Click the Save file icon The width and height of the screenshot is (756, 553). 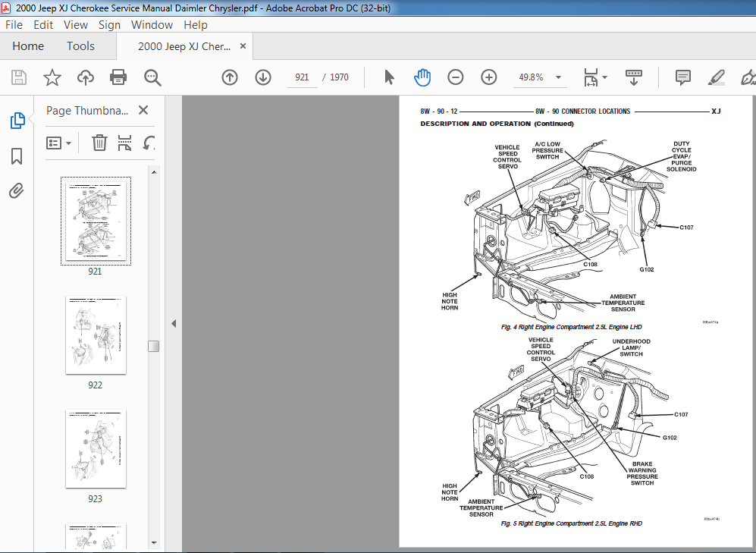[19, 77]
